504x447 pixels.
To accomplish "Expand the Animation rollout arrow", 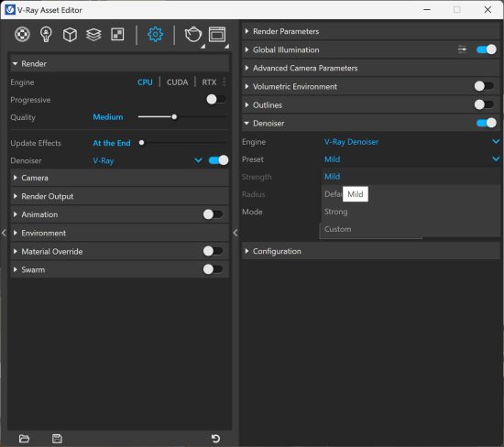I will tap(15, 214).
